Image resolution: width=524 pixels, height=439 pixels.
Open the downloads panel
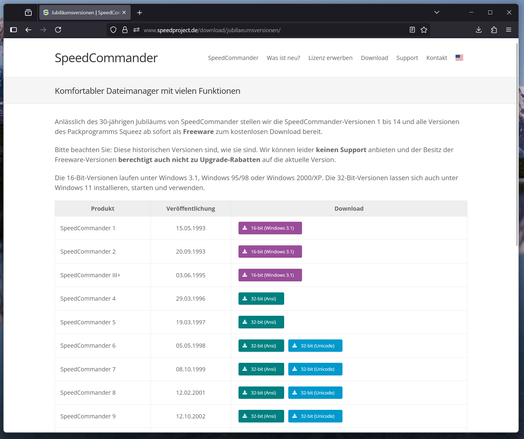[479, 30]
